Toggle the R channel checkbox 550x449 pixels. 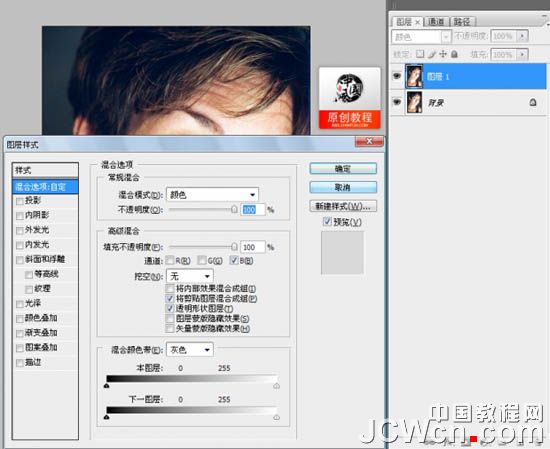click(170, 260)
